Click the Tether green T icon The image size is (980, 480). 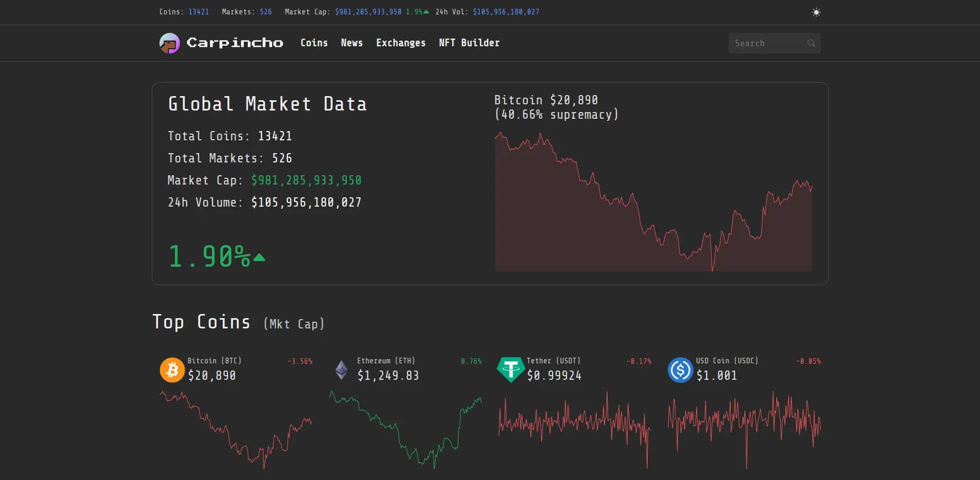tap(510, 370)
